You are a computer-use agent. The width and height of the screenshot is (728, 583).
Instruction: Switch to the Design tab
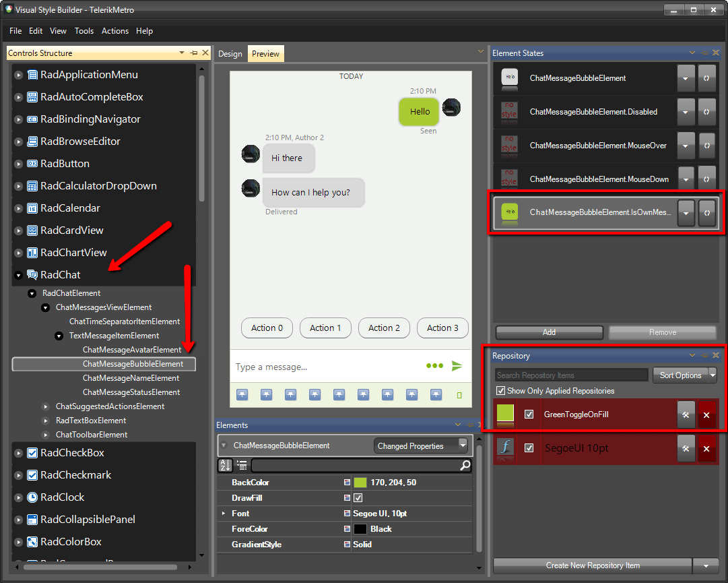point(230,53)
